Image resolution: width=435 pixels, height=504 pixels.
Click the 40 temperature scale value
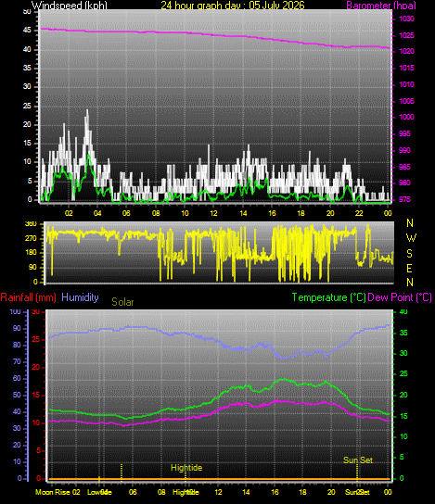point(403,312)
